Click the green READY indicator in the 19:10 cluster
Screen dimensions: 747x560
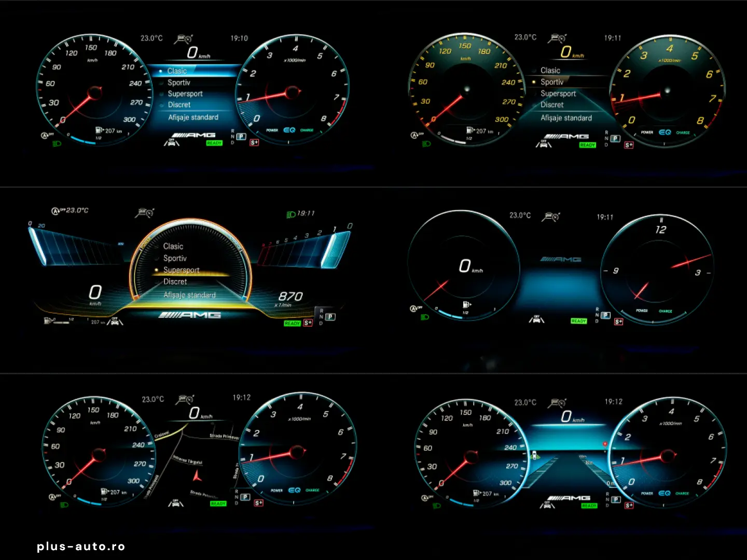pos(214,143)
